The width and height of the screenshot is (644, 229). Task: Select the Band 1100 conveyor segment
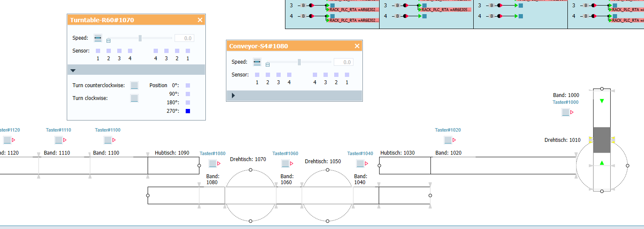pos(119,165)
